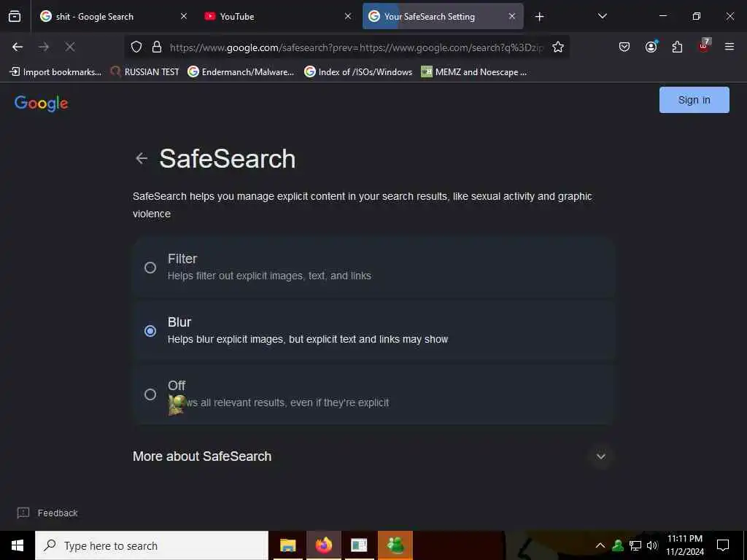Select the Blur radio option
747x560 pixels.
150,331
